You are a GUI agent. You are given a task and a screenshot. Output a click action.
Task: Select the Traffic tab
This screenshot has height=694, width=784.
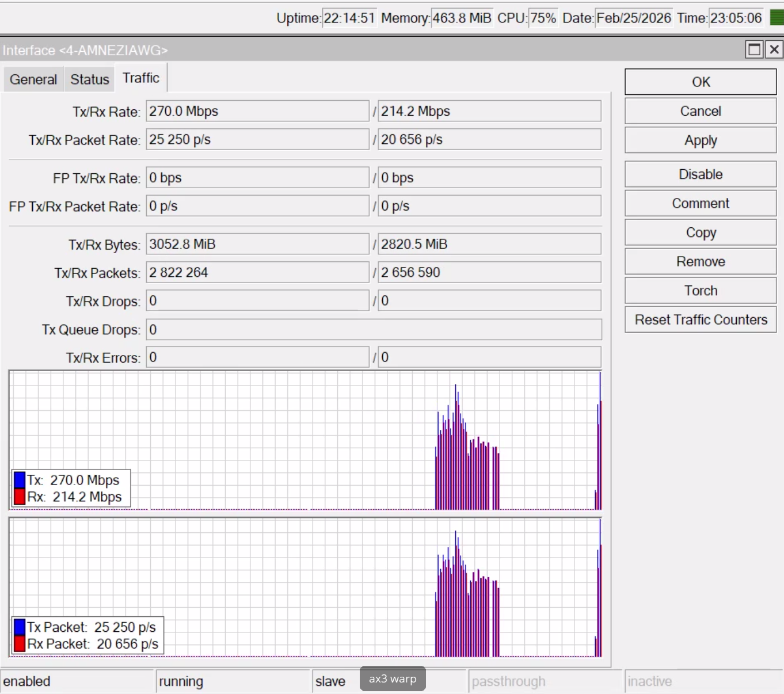click(141, 78)
